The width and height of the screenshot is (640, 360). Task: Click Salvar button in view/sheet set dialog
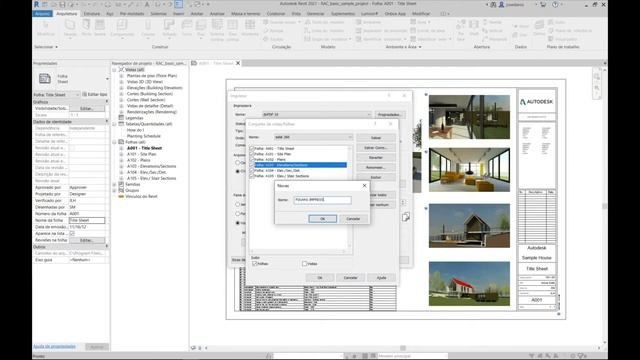376,138
